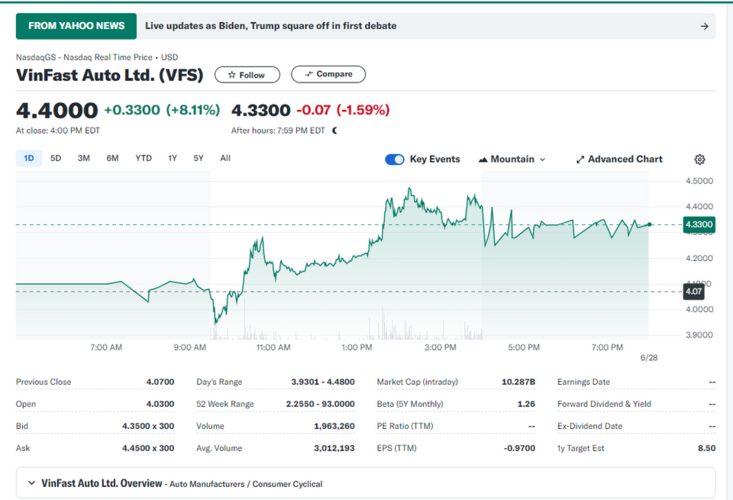The image size is (733, 500).
Task: Click the chart settings gear icon
Action: click(x=699, y=159)
